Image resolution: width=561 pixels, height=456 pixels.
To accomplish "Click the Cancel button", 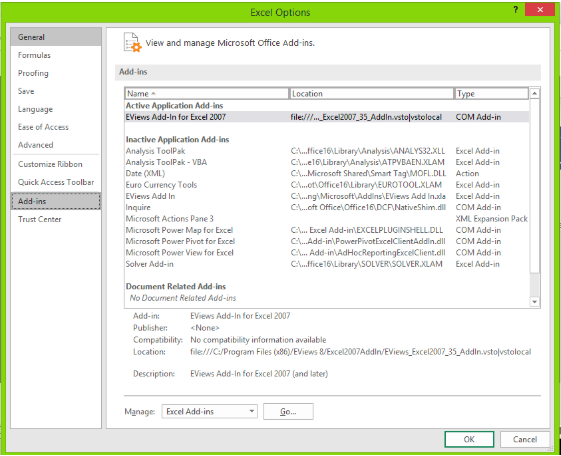I will pyautogui.click(x=525, y=439).
